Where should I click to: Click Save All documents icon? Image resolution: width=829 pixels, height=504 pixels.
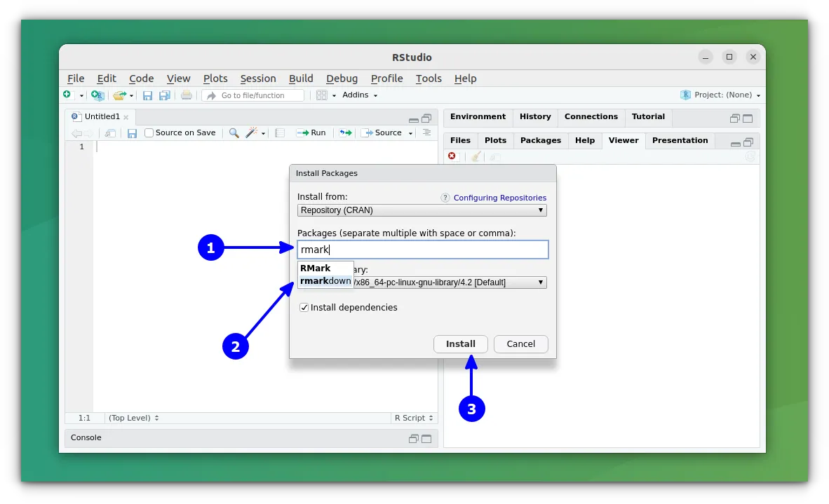165,95
